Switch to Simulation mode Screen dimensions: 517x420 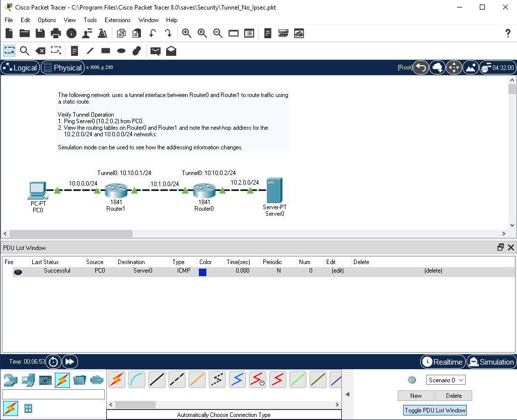(491, 362)
